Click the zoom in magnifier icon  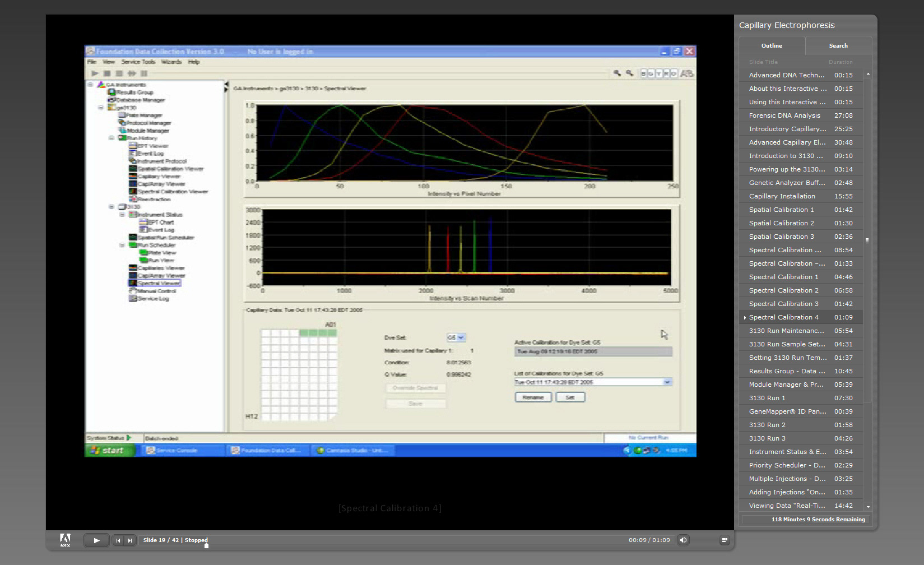pyautogui.click(x=617, y=73)
